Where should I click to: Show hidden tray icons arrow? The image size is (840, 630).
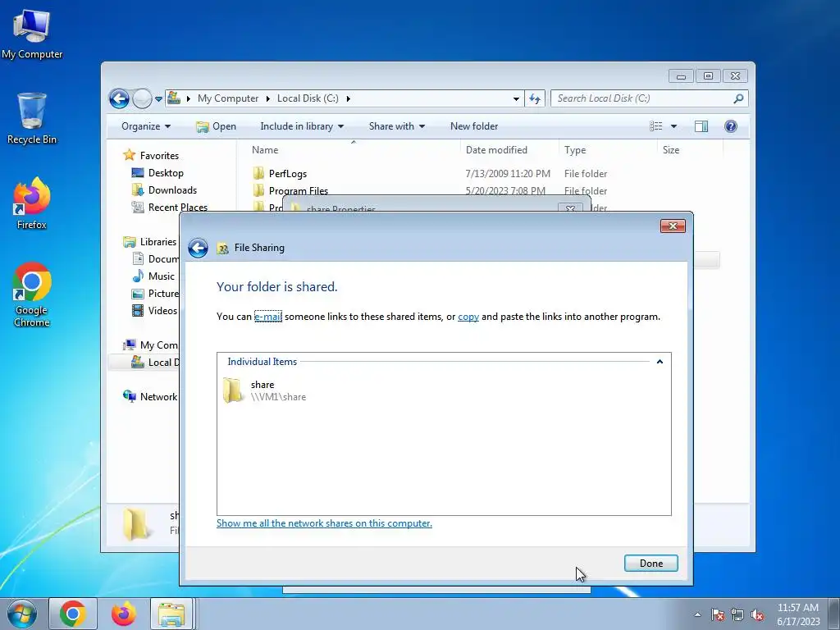pos(697,614)
